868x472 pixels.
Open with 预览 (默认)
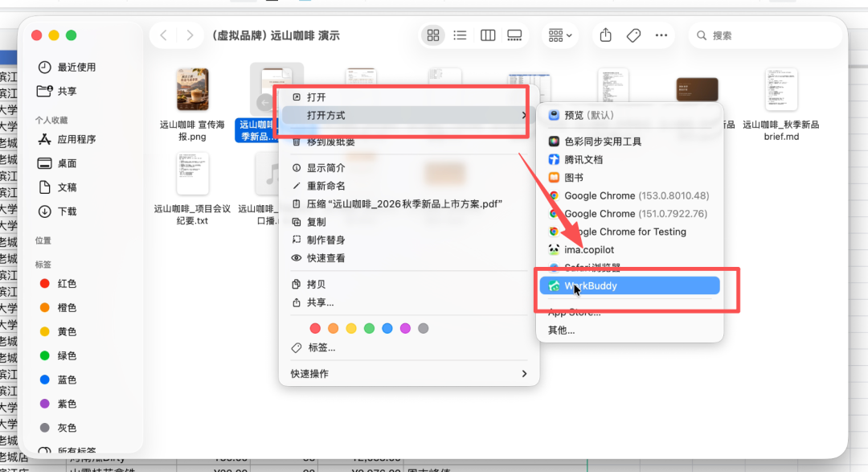tap(629, 115)
